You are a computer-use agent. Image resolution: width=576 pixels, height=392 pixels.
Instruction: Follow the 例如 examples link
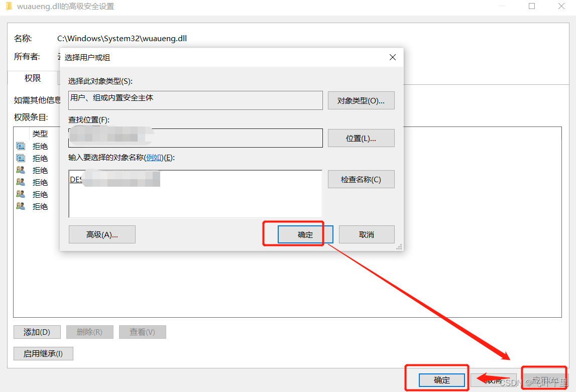coord(154,158)
